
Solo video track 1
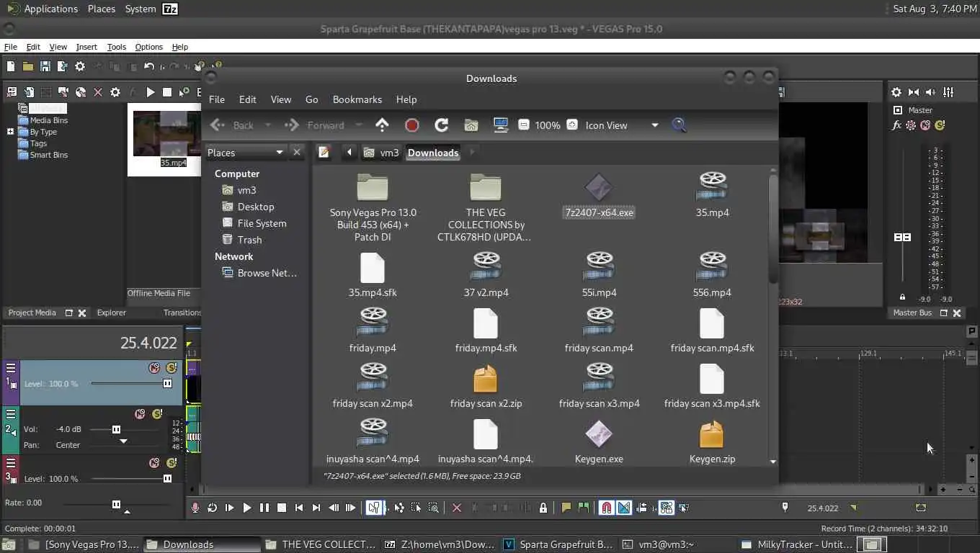click(171, 368)
